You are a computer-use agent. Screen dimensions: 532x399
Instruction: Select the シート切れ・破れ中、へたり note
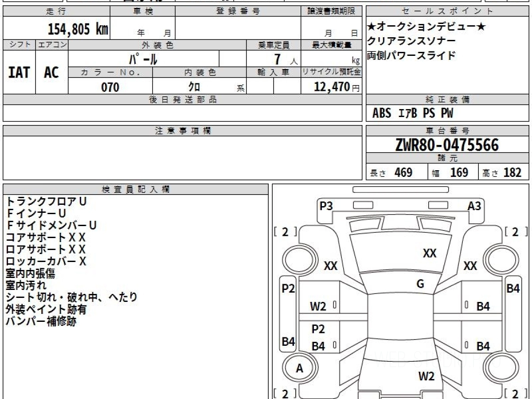pyautogui.click(x=72, y=297)
